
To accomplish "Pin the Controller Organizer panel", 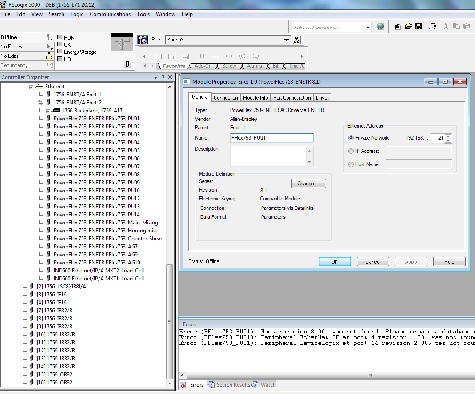I will 163,77.
